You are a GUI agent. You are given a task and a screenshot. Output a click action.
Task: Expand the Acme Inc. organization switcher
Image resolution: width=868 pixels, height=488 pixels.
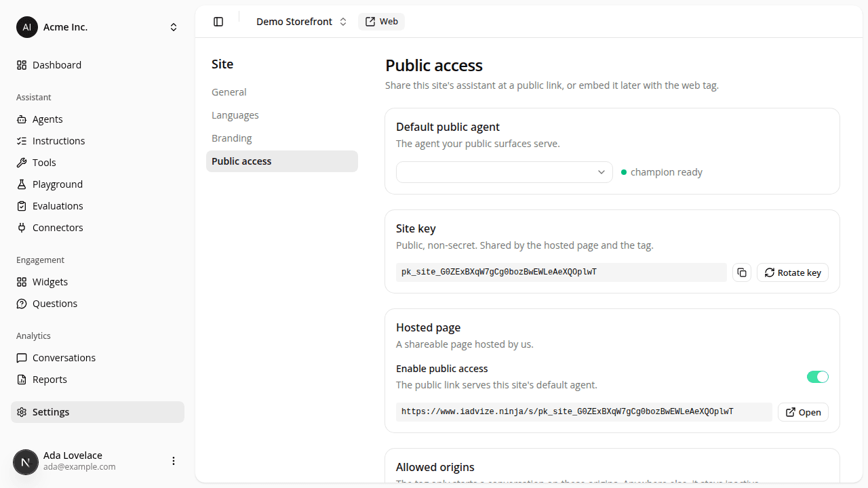point(98,27)
